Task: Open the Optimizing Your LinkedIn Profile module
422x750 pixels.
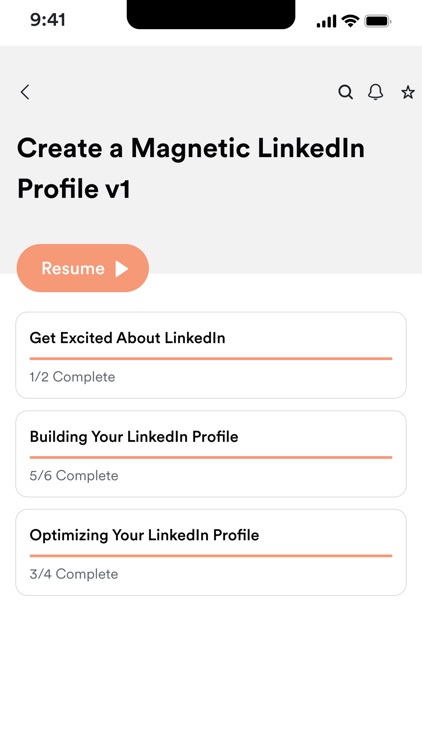Action: point(211,552)
